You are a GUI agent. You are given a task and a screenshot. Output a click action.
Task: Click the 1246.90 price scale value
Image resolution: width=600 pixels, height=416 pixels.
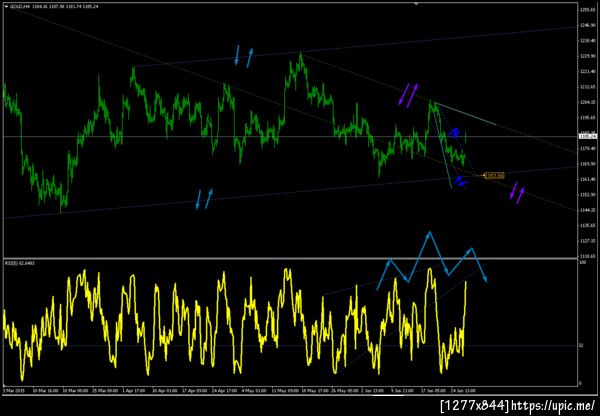point(588,25)
